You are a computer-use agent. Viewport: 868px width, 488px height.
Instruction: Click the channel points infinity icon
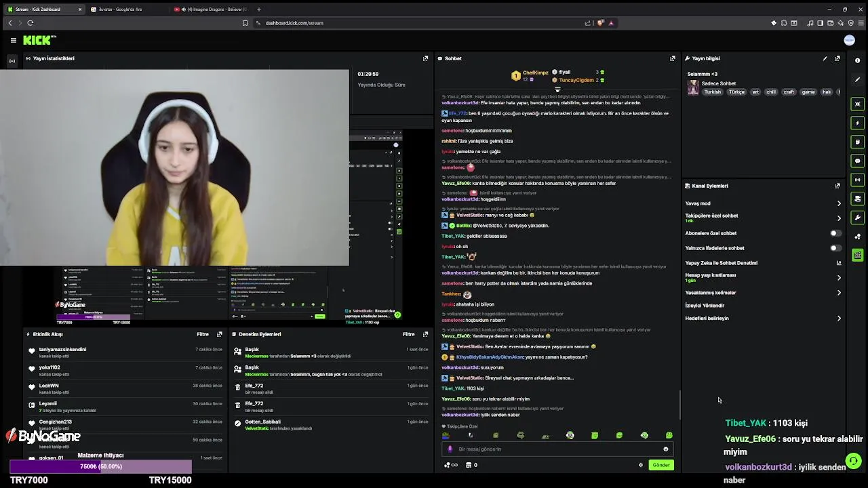point(450,465)
